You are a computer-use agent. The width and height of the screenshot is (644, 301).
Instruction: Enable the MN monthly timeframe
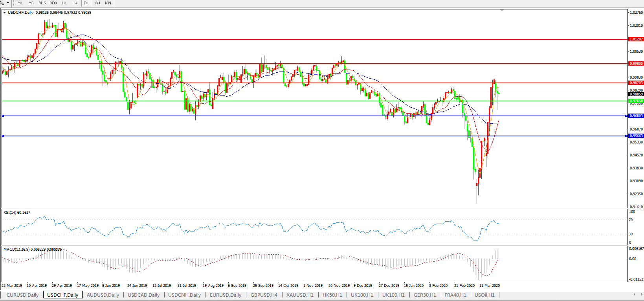coord(108,3)
